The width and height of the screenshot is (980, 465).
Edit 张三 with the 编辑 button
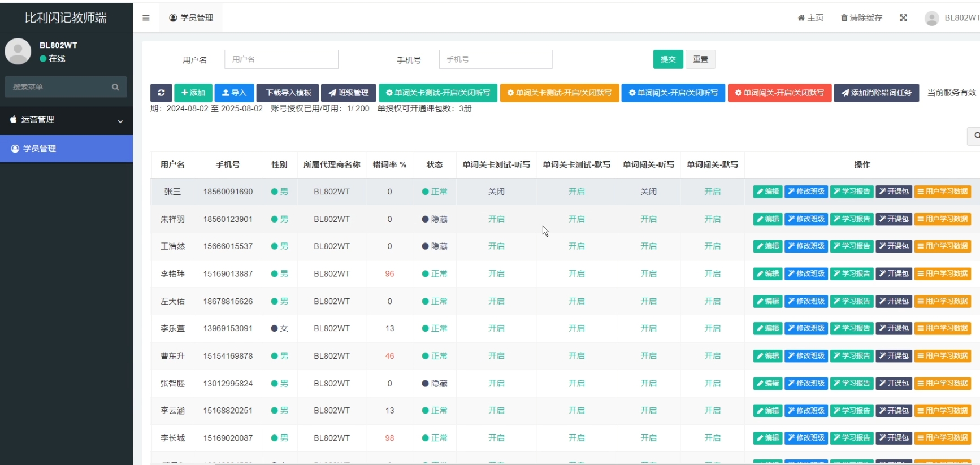click(767, 192)
